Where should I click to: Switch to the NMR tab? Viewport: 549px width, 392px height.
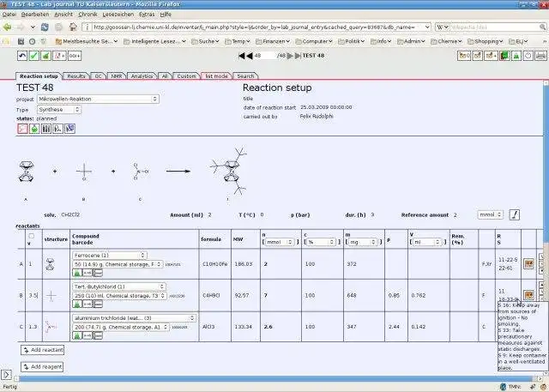(x=117, y=76)
